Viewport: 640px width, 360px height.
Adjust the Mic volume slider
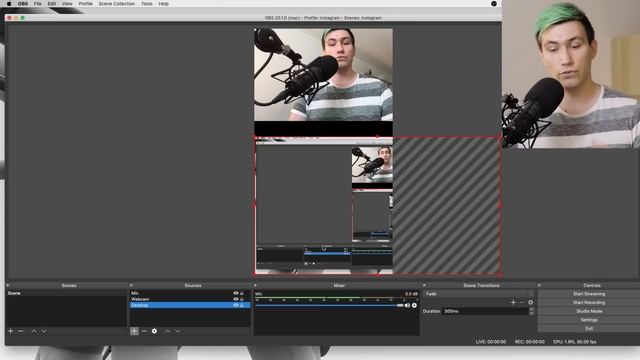pyautogui.click(x=329, y=305)
